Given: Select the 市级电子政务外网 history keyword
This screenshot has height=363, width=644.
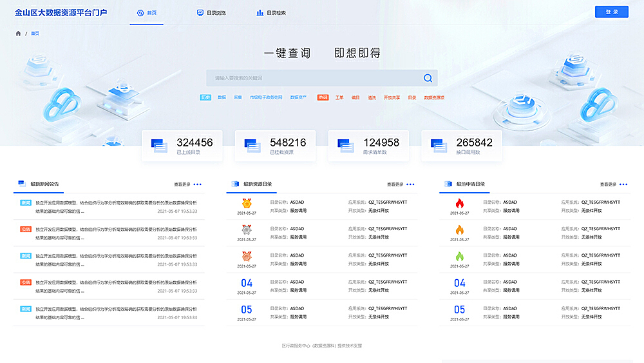Looking at the screenshot, I should click(x=267, y=97).
